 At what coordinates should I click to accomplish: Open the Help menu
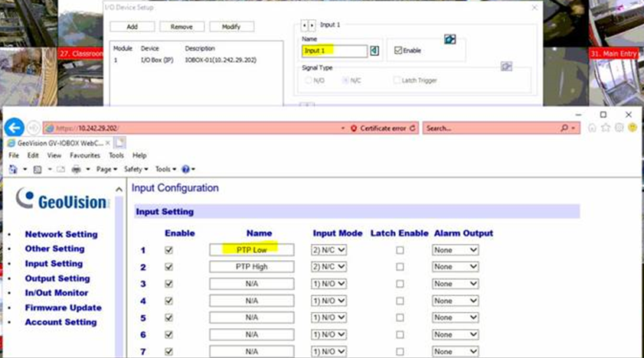(139, 155)
